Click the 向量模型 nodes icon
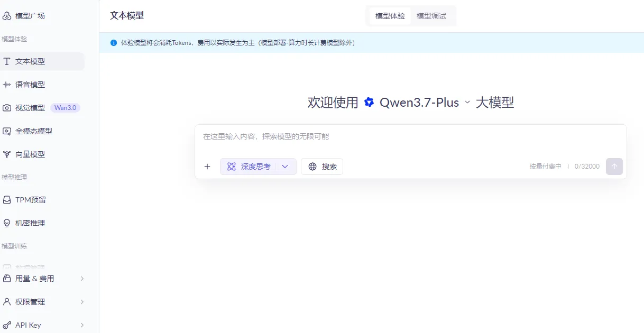Viewport: 644px width, 333px height. (x=7, y=154)
